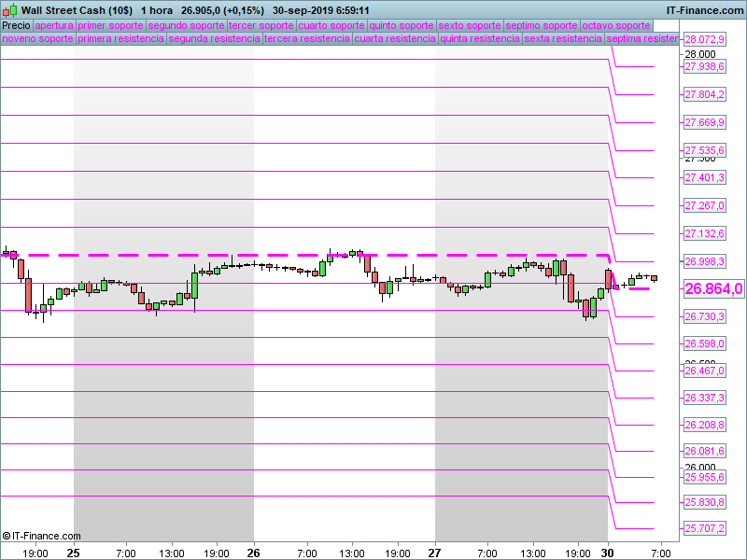Click the primera resistencia label

coord(120,39)
